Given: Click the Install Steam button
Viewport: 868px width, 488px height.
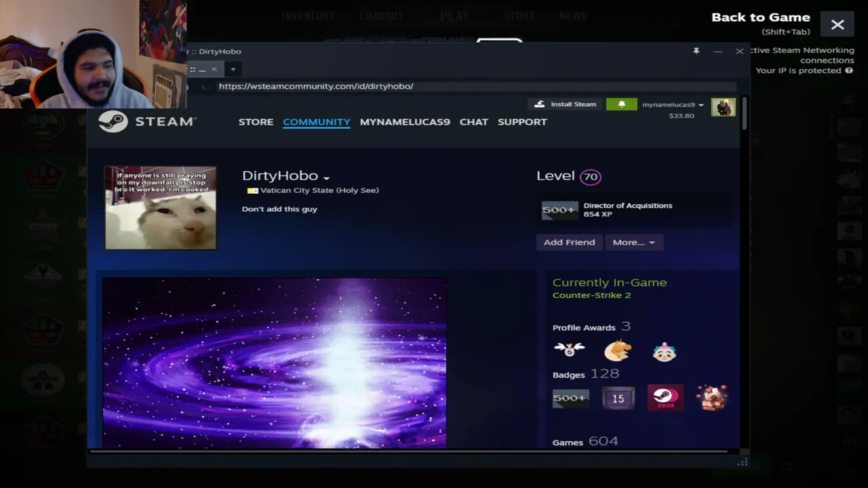Looking at the screenshot, I should (x=565, y=104).
